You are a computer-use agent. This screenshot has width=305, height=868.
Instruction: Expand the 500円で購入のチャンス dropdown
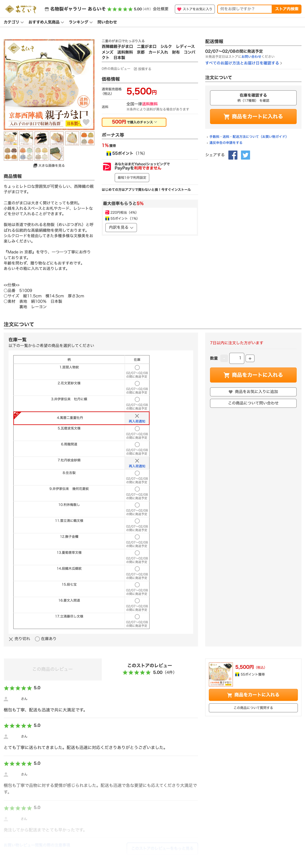point(134,122)
